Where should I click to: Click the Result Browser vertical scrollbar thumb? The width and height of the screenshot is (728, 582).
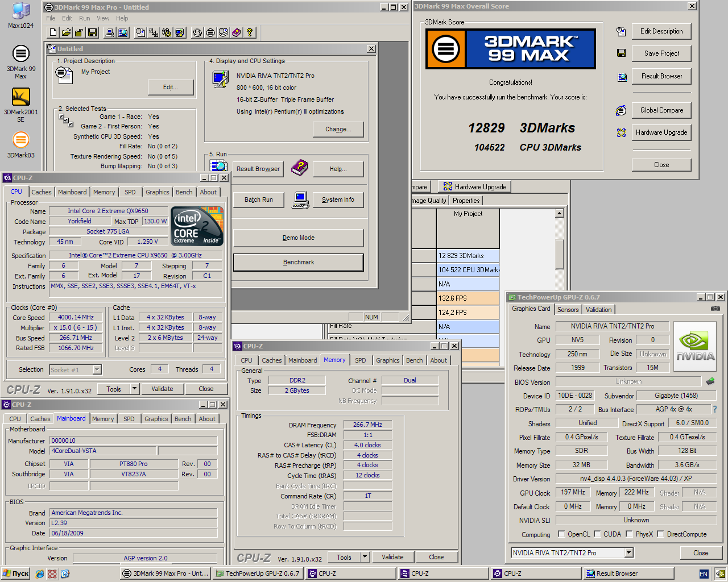[x=560, y=254]
